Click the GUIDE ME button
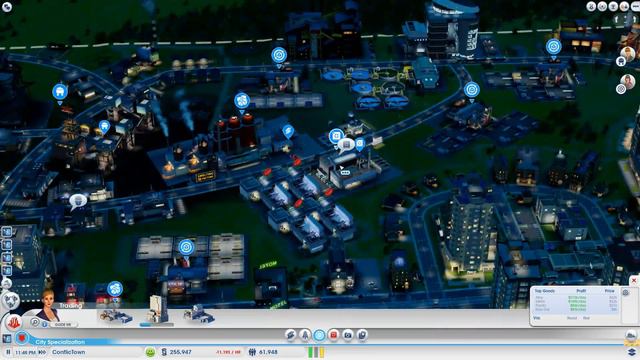This screenshot has height=360, width=640. [63, 324]
